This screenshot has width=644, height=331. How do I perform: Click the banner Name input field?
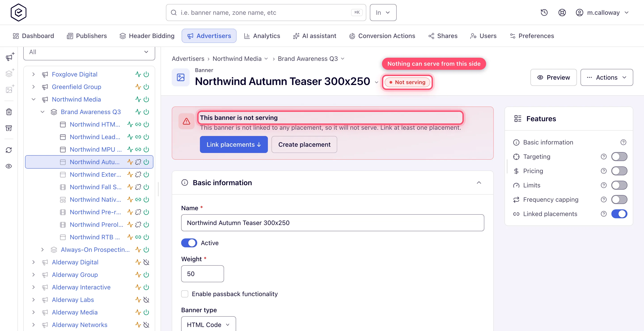333,223
